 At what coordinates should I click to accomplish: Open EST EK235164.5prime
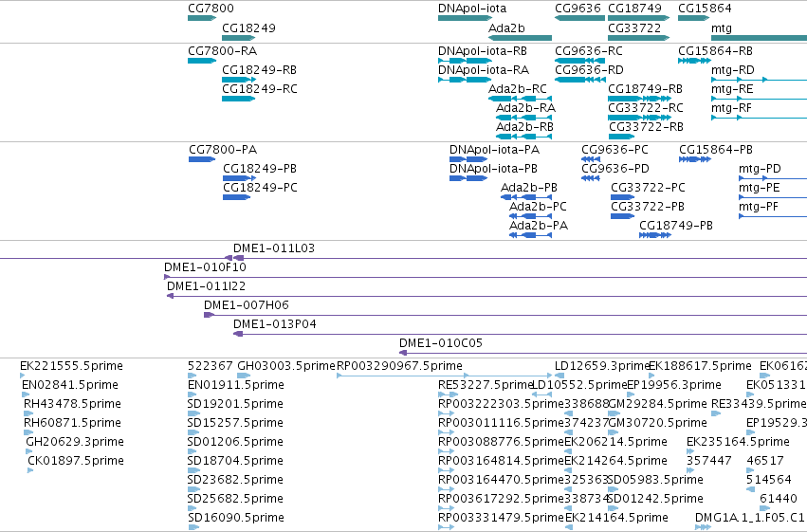pos(689,452)
